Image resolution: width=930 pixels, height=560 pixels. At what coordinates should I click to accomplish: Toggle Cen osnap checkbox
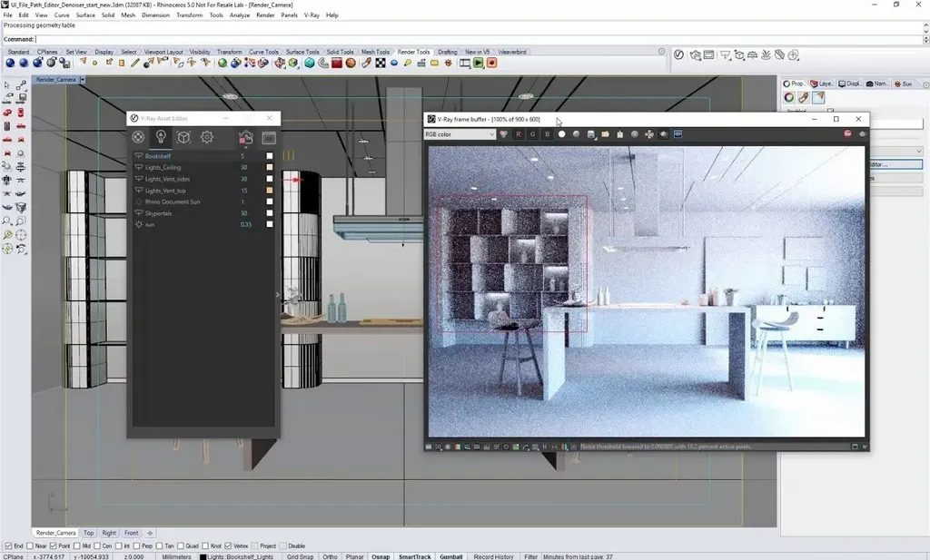click(96, 545)
